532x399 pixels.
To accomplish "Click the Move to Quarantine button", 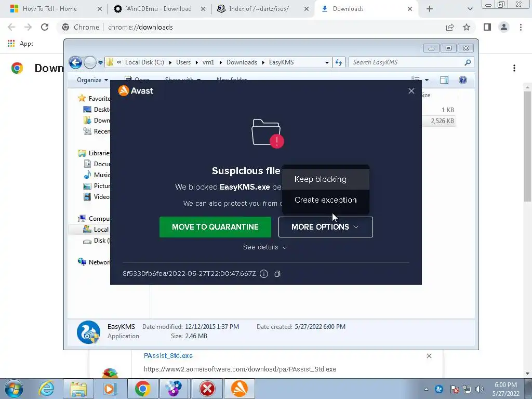I will (215, 227).
